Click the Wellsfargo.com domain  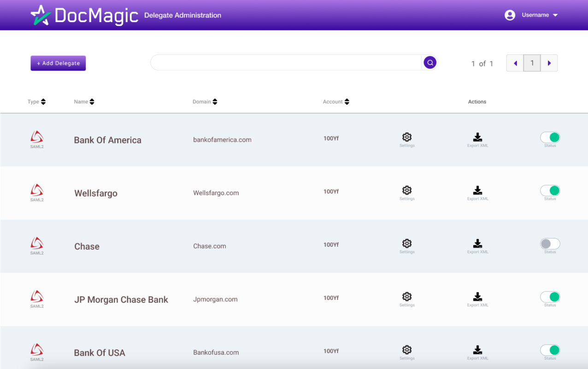(216, 193)
